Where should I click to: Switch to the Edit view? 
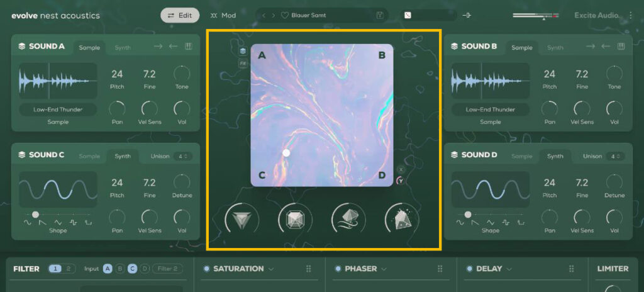(180, 16)
